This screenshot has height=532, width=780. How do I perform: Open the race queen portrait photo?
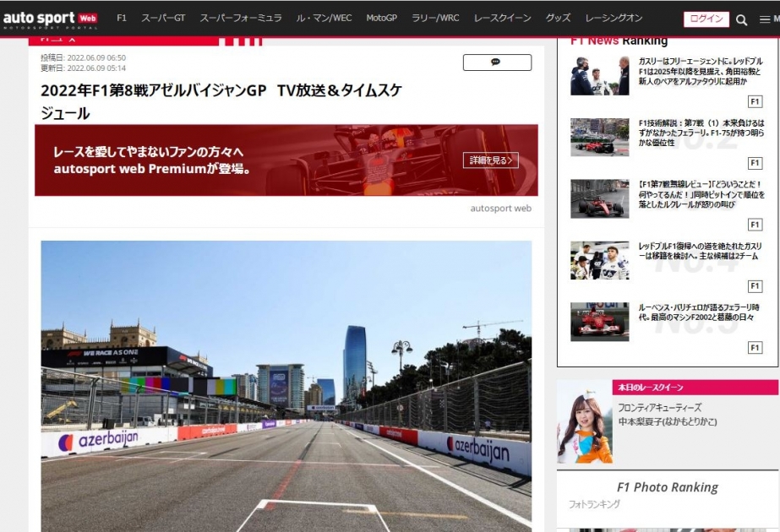click(x=585, y=422)
